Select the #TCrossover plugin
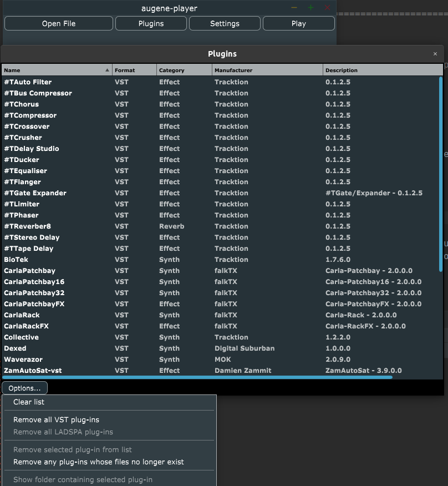 (221, 126)
